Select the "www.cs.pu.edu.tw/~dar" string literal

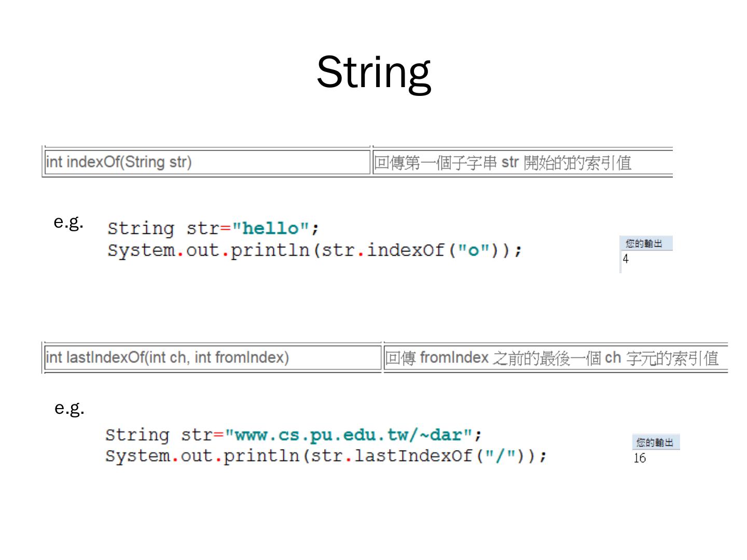click(348, 435)
